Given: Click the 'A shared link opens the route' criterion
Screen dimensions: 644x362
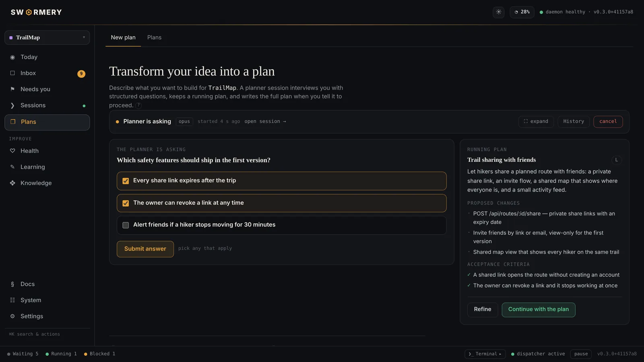Looking at the screenshot, I should 546,275.
